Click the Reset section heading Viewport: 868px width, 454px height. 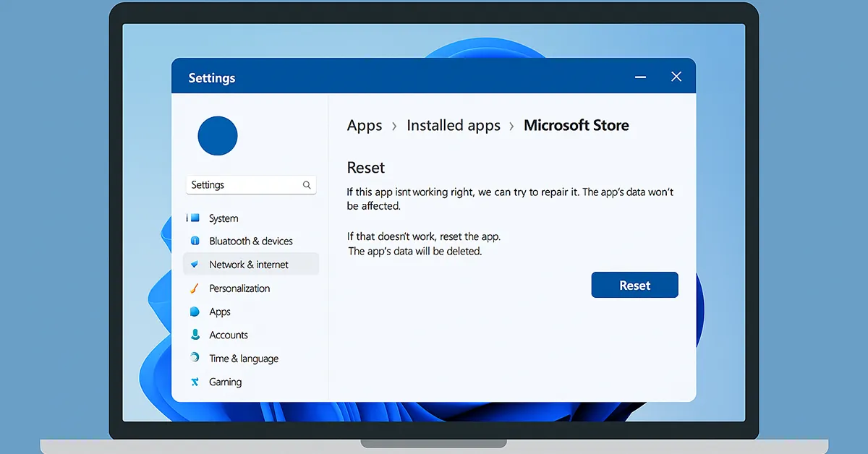(x=366, y=168)
